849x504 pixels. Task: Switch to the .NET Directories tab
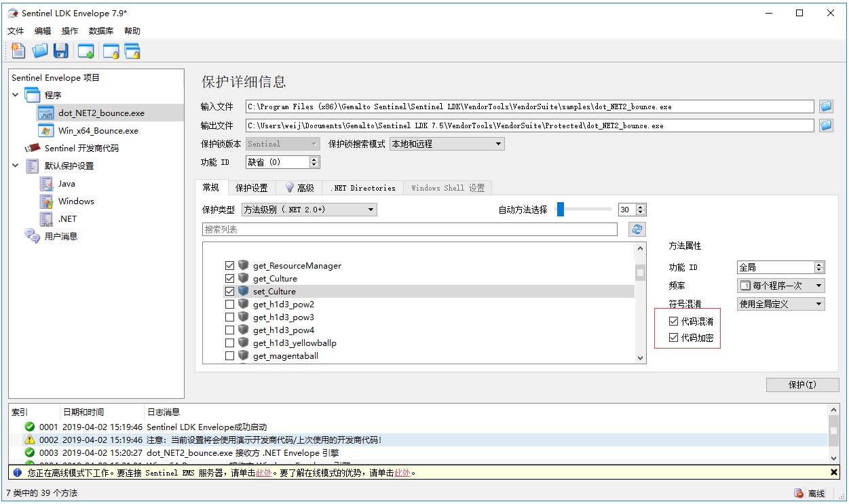363,188
